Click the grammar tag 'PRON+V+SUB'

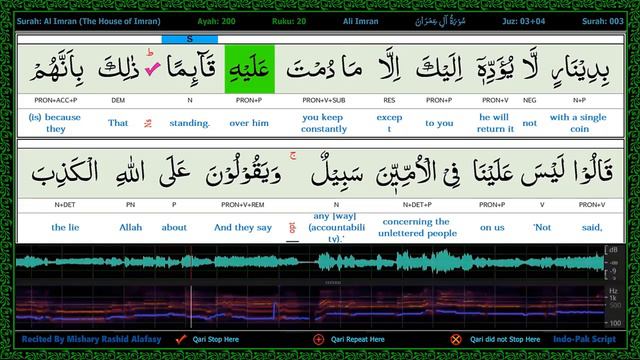pos(324,100)
